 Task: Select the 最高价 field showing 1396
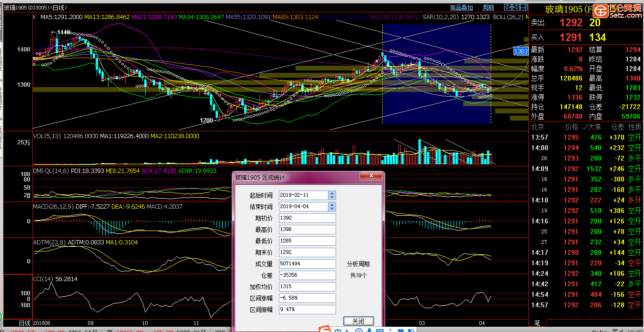pos(307,230)
